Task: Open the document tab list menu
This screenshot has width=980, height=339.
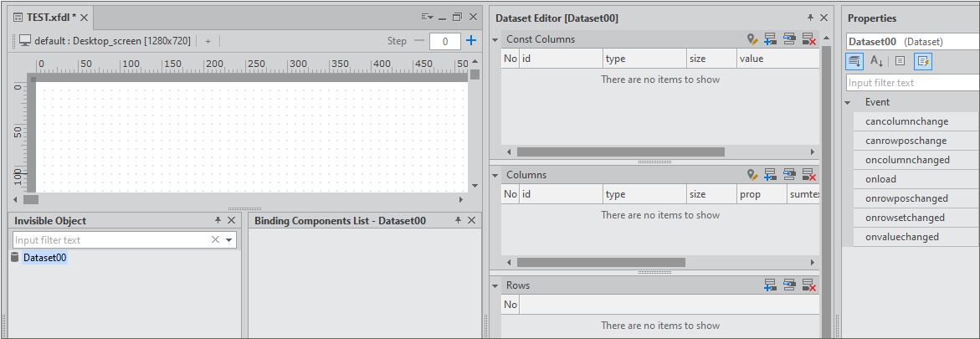Action: (x=427, y=17)
